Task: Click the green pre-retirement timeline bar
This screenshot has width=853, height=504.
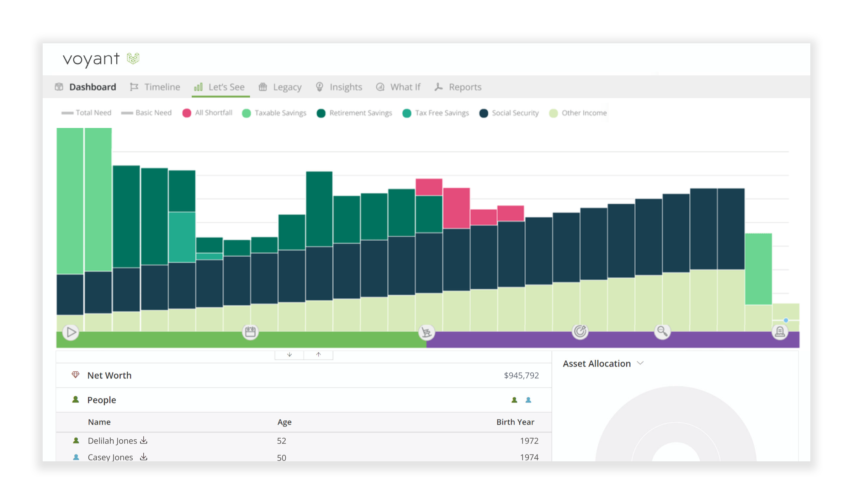Action: pyautogui.click(x=241, y=339)
